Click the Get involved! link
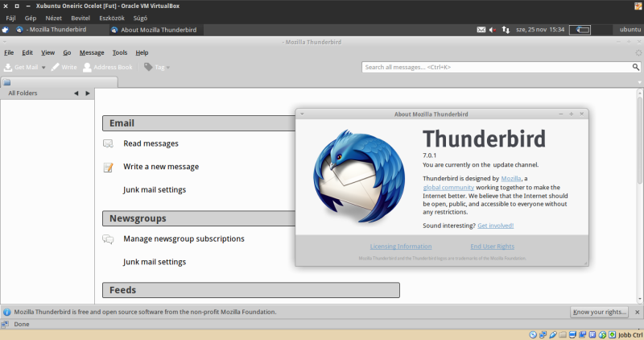 [x=495, y=226]
